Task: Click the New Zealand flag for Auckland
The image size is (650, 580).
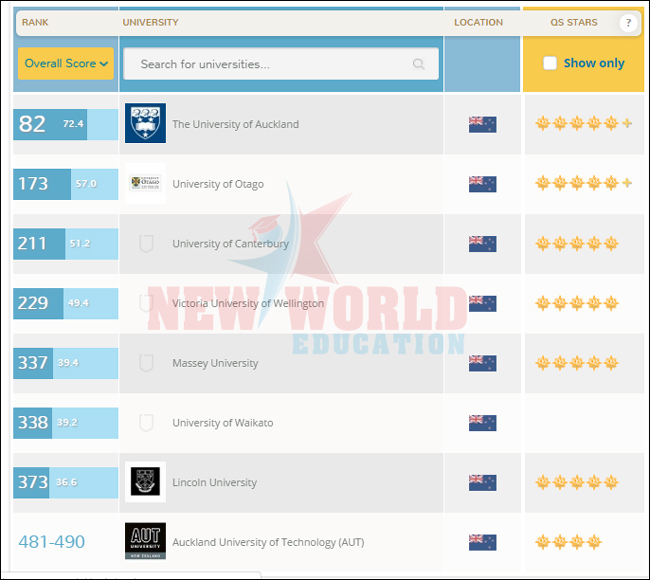Action: [483, 124]
